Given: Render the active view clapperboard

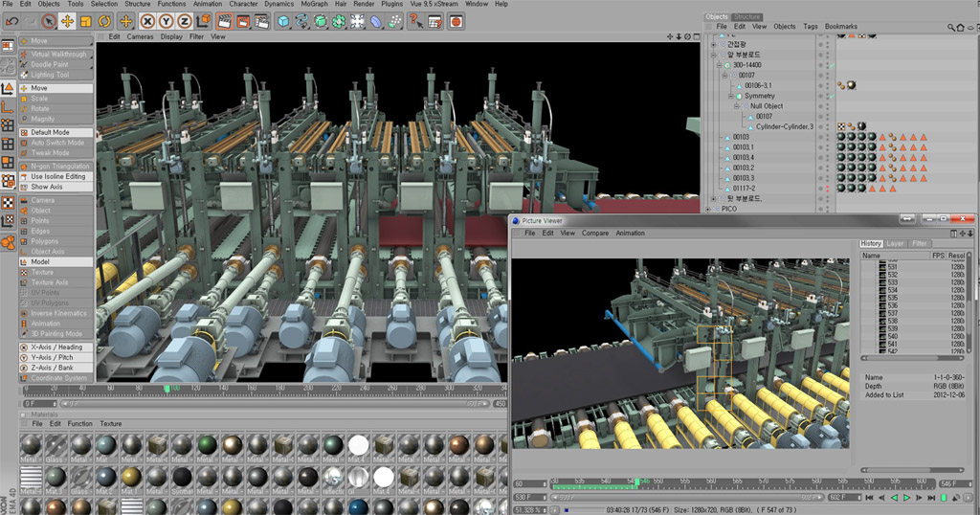Looking at the screenshot, I should (x=224, y=21).
